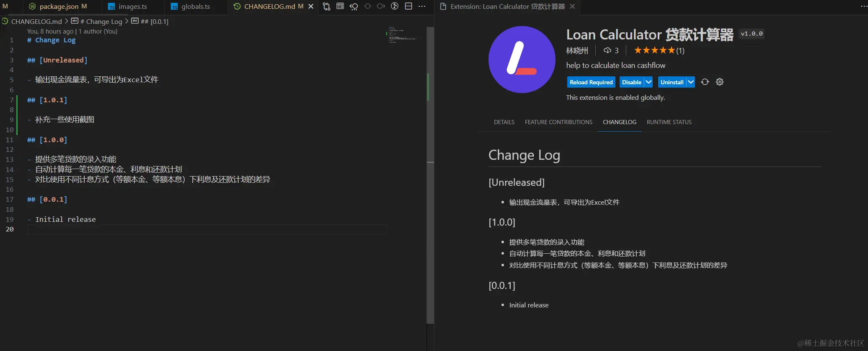Click 'Initial release' bullet in extension changelog
Image resolution: width=868 pixels, height=351 pixels.
click(x=529, y=305)
